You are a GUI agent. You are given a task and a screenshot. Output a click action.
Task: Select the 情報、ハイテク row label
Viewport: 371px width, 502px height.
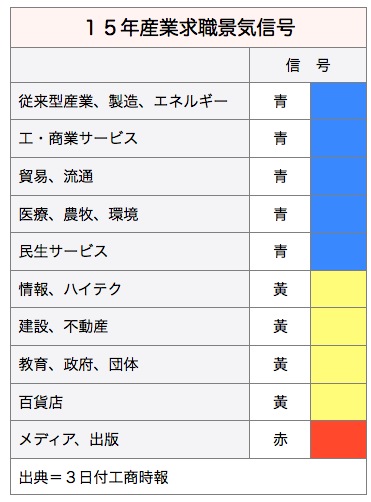[70, 289]
